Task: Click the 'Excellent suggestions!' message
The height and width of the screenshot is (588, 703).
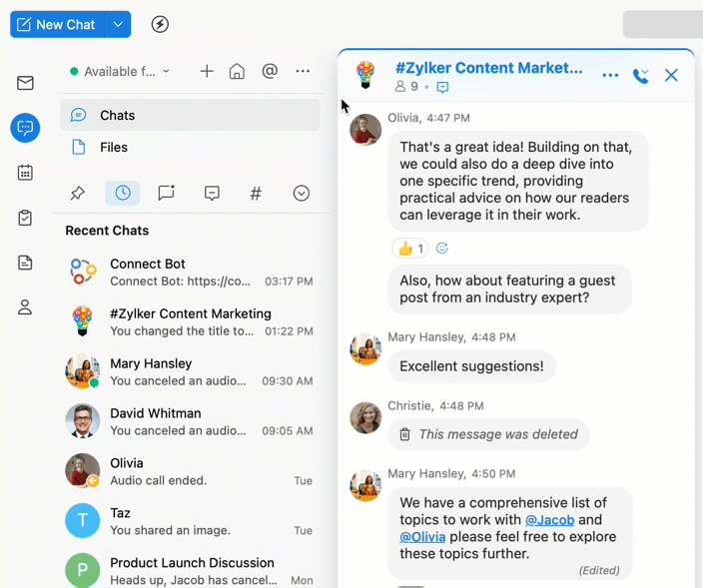Action: click(x=471, y=366)
